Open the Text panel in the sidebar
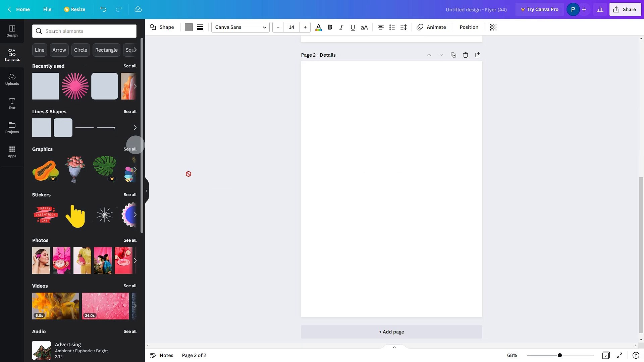Image resolution: width=644 pixels, height=362 pixels. coord(12,104)
